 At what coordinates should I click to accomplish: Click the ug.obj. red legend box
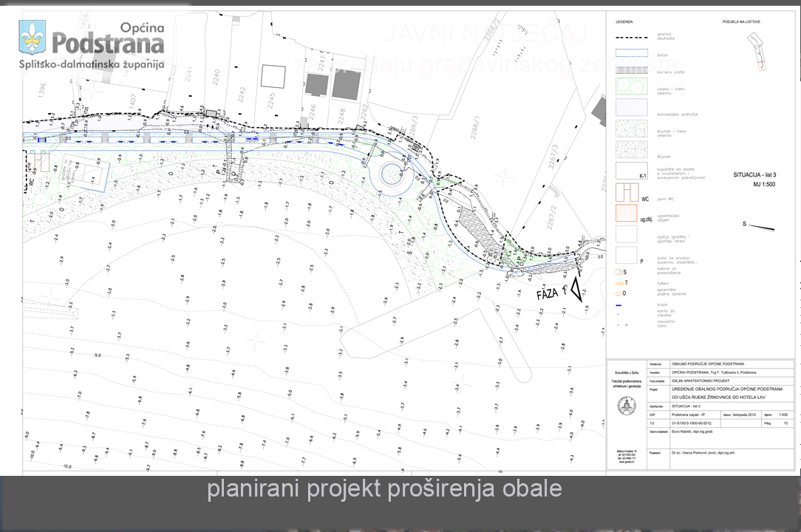(x=627, y=213)
